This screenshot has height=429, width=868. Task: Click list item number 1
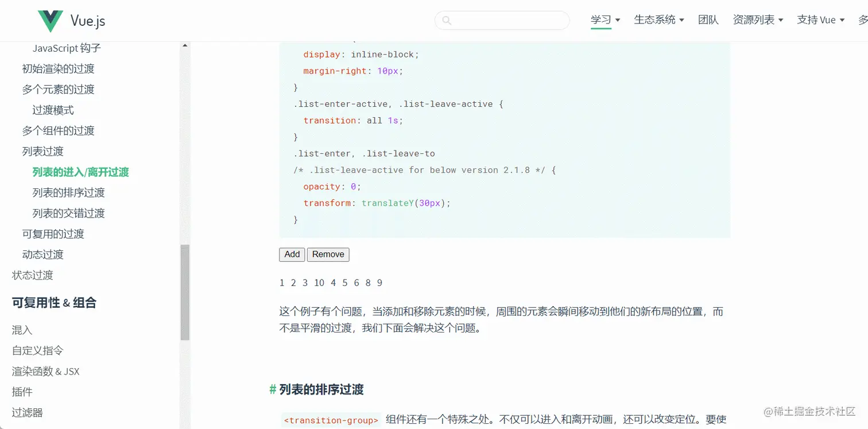click(x=282, y=283)
